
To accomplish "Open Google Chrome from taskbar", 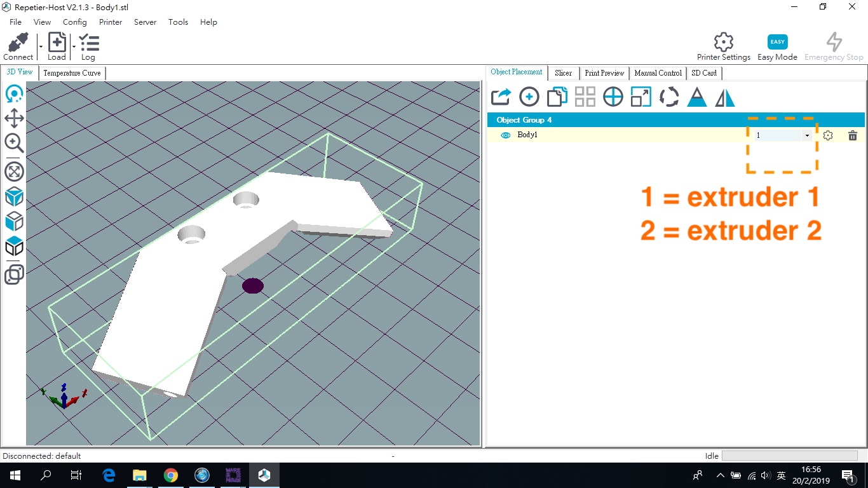I will click(171, 475).
